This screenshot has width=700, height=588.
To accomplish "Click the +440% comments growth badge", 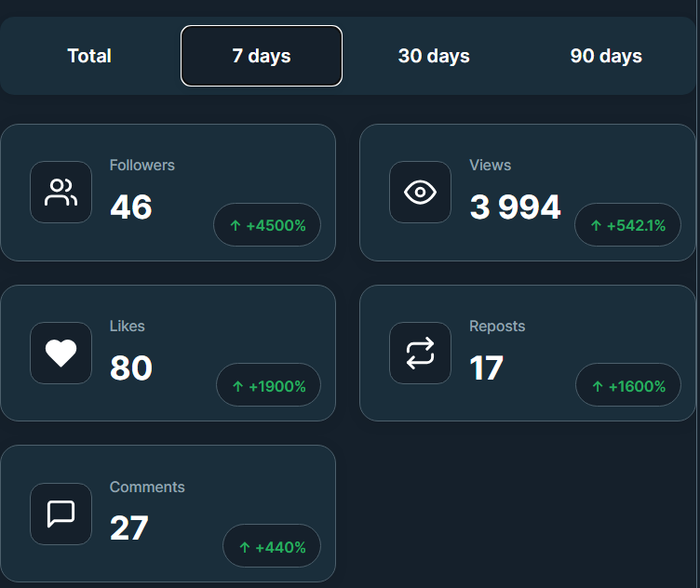I will (272, 547).
